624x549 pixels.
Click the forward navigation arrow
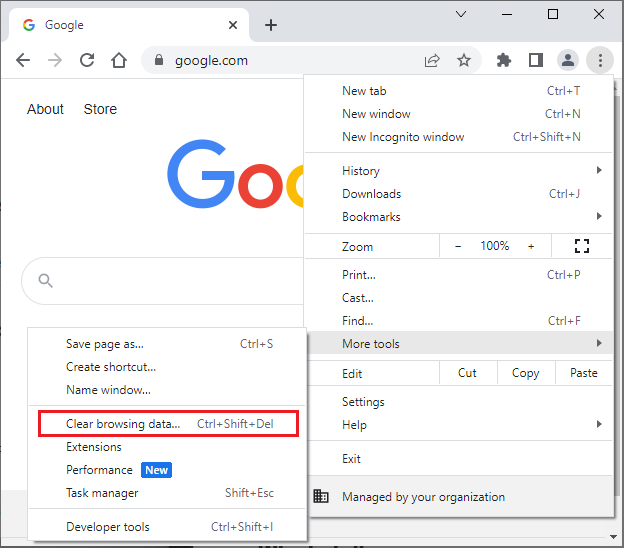tap(55, 60)
